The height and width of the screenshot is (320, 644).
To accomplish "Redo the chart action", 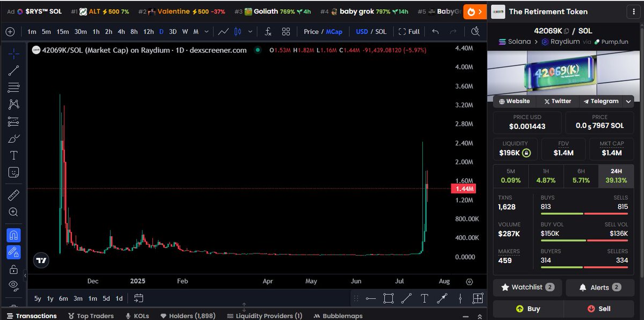I will 454,32.
